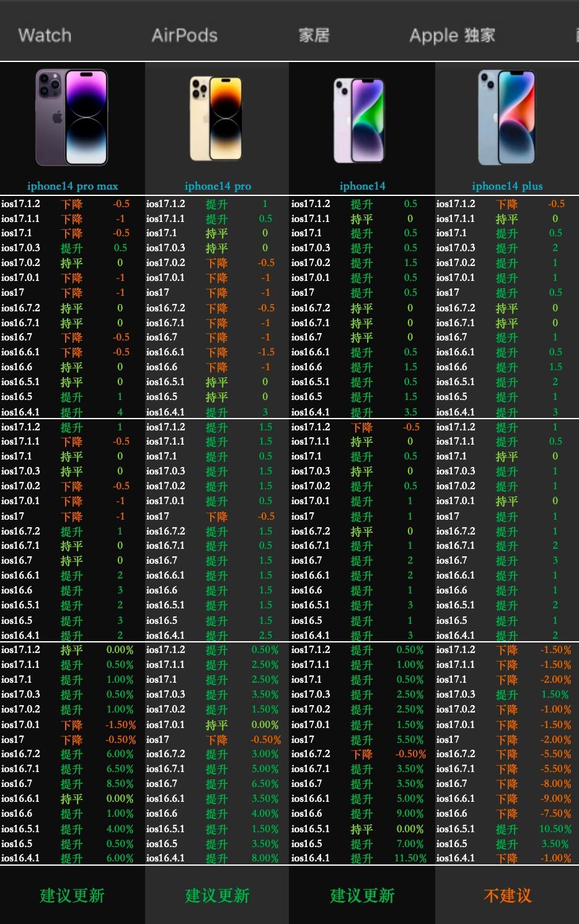Select the 8.50% value in pro max column
The image size is (579, 924).
coord(120,784)
